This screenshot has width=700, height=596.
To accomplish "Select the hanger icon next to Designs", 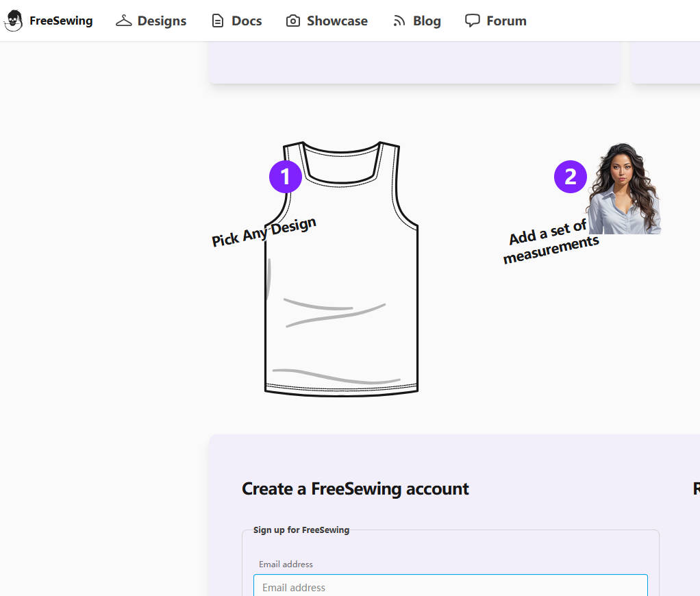I will (x=124, y=21).
